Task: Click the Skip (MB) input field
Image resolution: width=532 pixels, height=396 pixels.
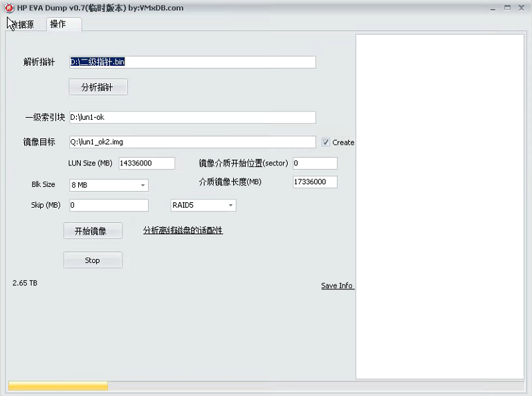Action: [x=109, y=205]
